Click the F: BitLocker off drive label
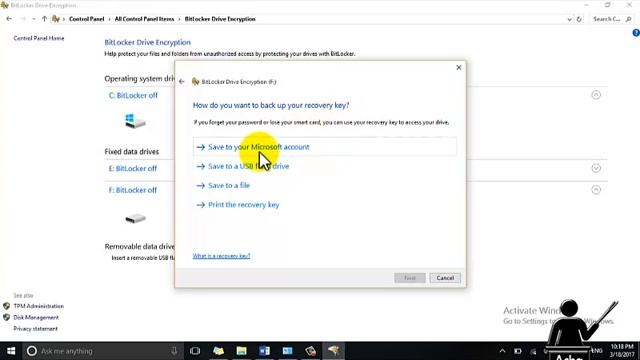 pos(133,190)
